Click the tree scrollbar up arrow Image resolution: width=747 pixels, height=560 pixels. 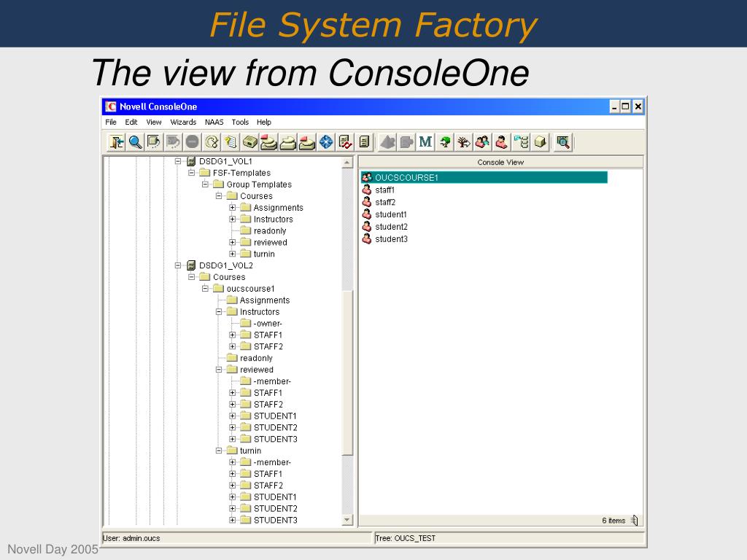coord(347,163)
